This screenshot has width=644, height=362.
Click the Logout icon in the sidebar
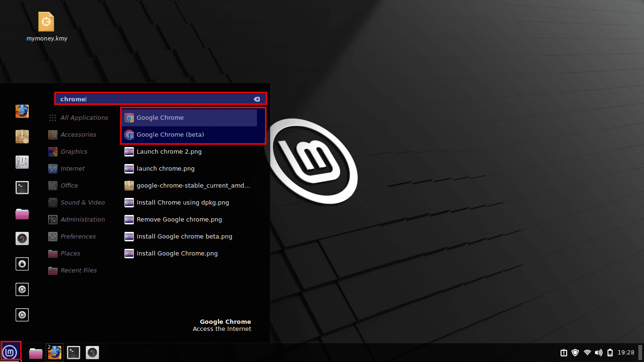pos(22,289)
